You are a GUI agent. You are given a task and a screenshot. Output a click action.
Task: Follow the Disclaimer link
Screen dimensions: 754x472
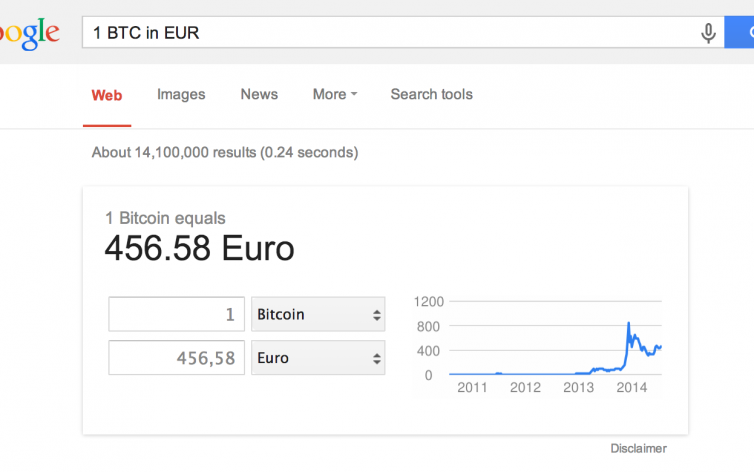coord(638,448)
